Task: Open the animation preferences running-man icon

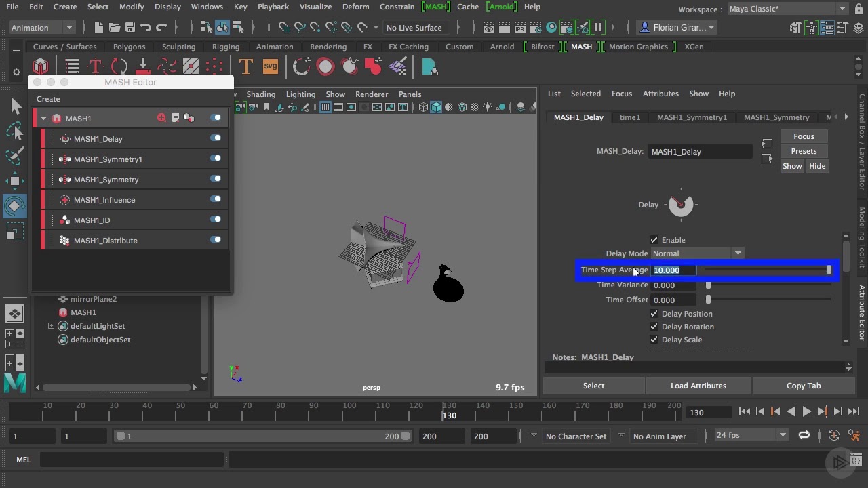Action: (x=854, y=436)
